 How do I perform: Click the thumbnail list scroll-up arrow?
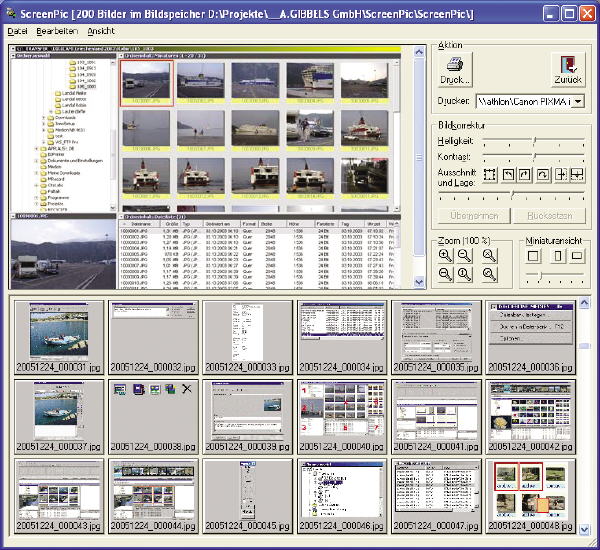pos(584,303)
